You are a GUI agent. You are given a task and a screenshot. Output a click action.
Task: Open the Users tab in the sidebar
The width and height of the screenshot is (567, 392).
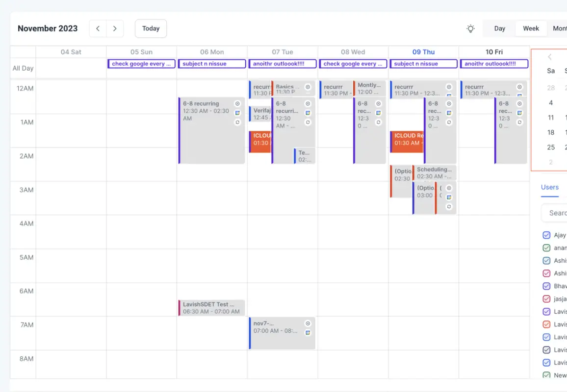pyautogui.click(x=549, y=187)
